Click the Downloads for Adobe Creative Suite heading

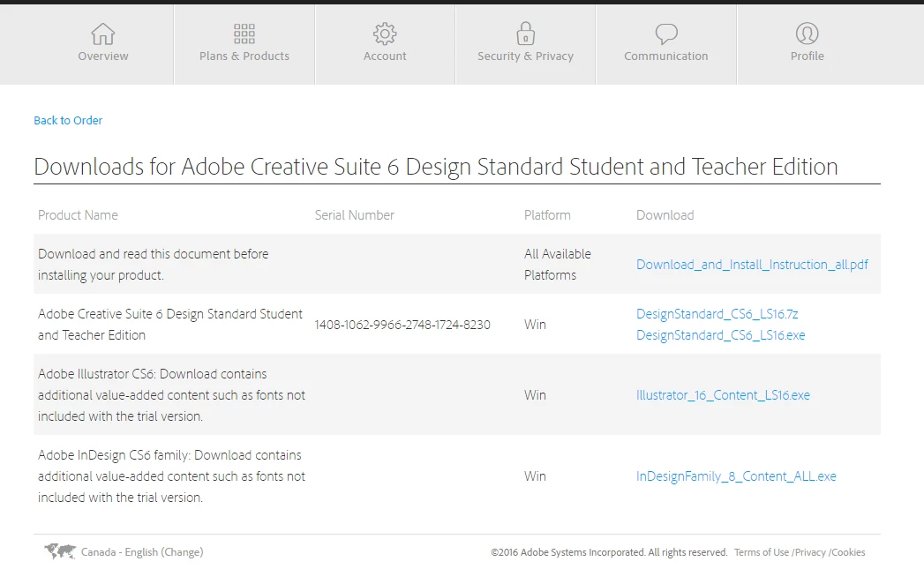pyautogui.click(x=435, y=167)
